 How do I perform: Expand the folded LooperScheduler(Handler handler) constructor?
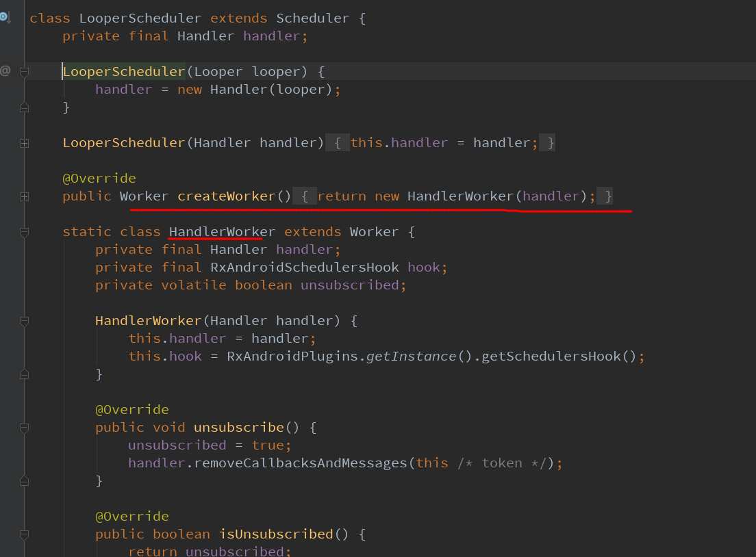click(x=24, y=143)
